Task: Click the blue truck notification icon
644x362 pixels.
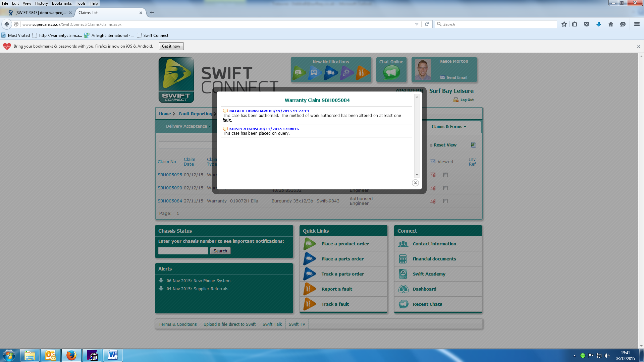Action: [x=331, y=72]
